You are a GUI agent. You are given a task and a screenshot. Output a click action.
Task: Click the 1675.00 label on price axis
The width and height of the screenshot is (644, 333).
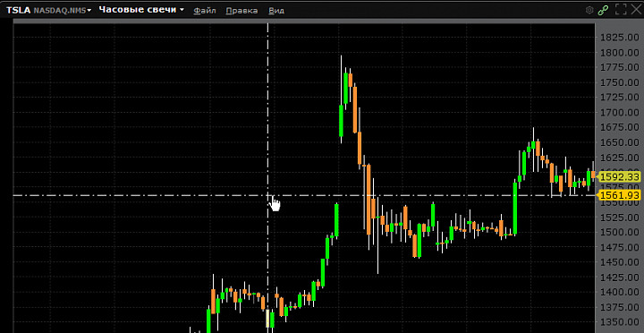coord(619,127)
